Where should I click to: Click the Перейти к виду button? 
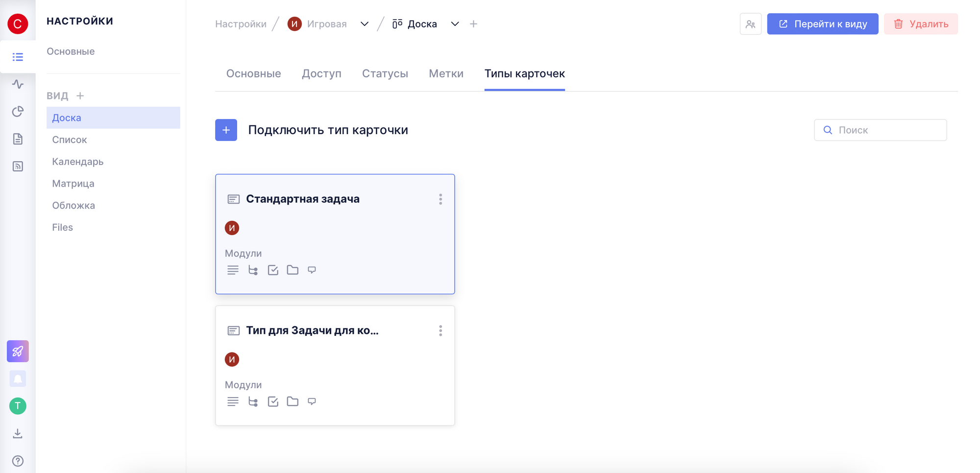823,24
